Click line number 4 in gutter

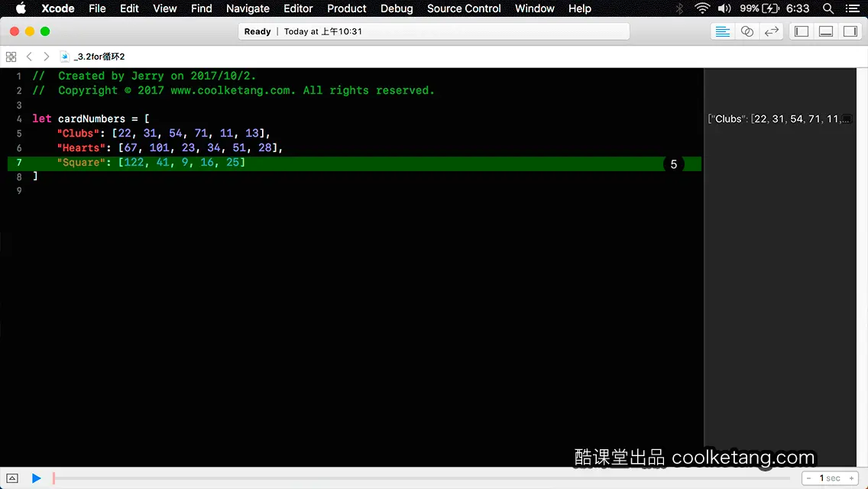[x=19, y=119]
